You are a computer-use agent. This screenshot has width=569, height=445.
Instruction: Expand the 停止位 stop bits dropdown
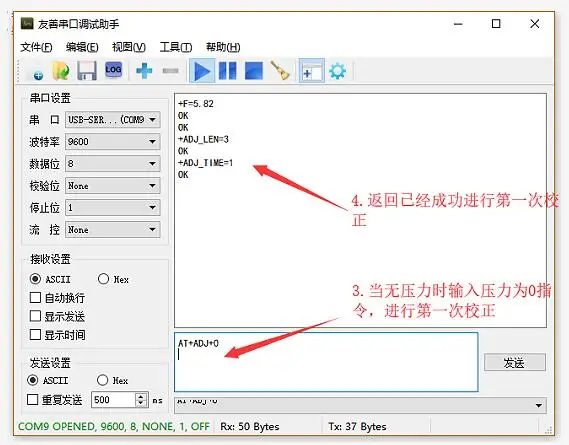113,208
